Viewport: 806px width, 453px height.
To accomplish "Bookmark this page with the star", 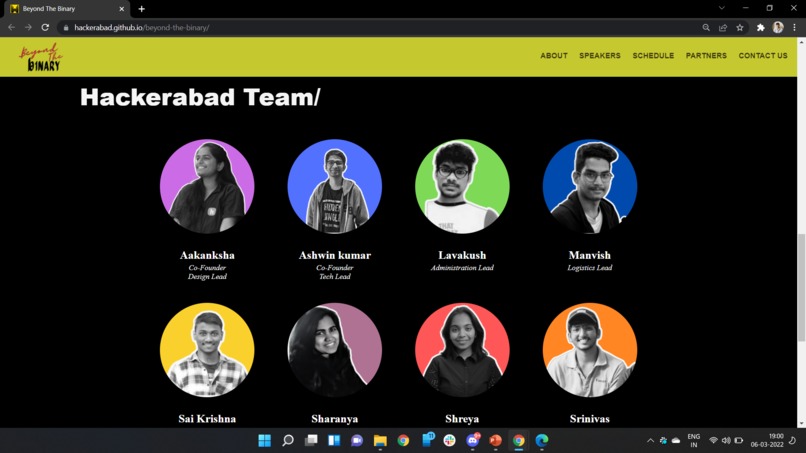I will (x=740, y=28).
